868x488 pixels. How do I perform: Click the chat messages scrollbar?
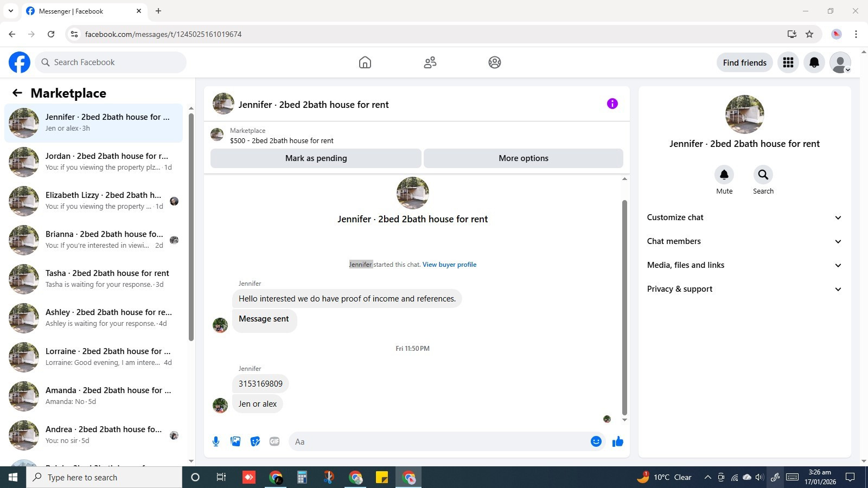coord(624,307)
